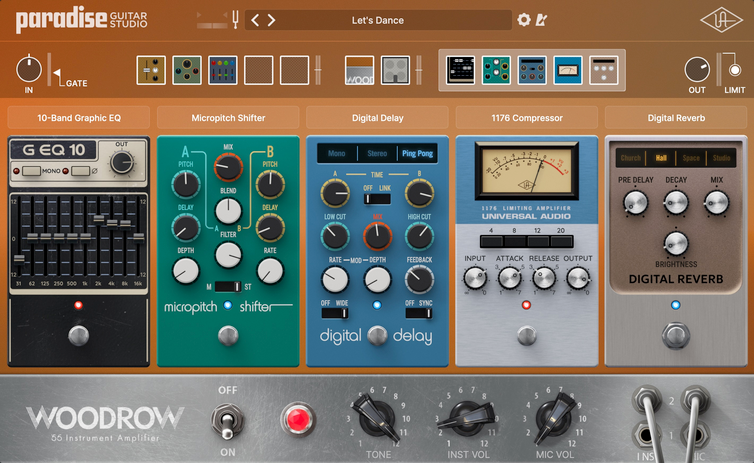The image size is (754, 463).
Task: Select the green micropitch pedal slot icon
Action: (496, 70)
